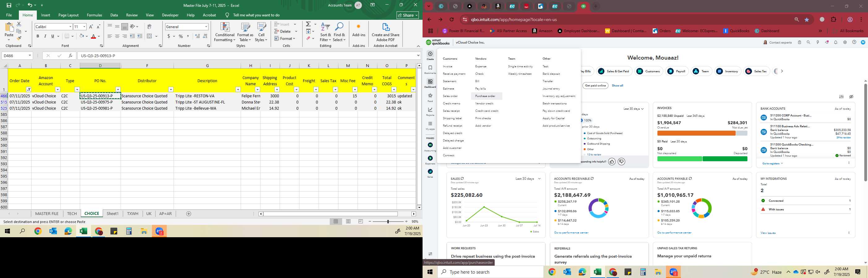Image resolution: width=868 pixels, height=278 pixels.
Task: Switch to Page Layout view in status bar
Action: tap(348, 221)
